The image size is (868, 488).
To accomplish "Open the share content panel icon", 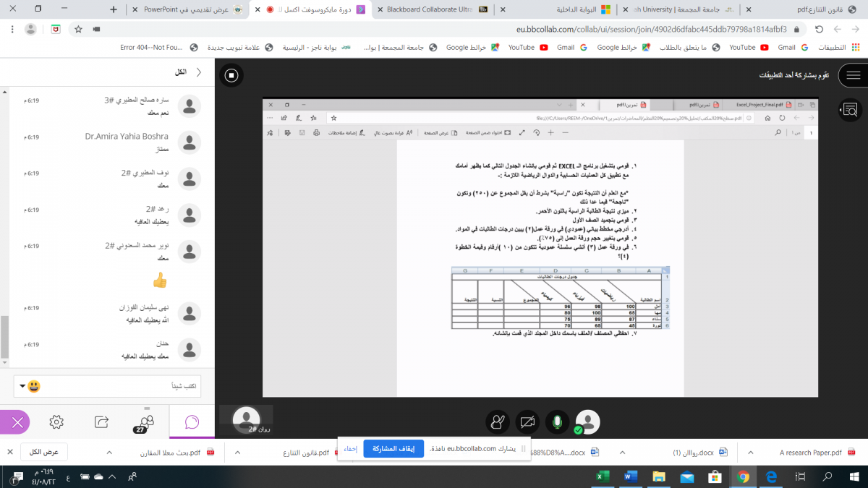I will [x=101, y=421].
